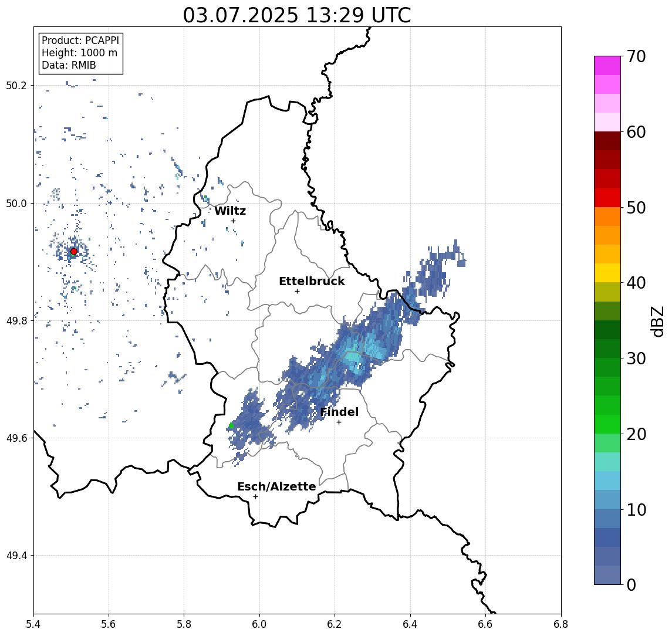Click the cross marker under Ettelbruck
This screenshot has height=636, width=672.
[297, 291]
